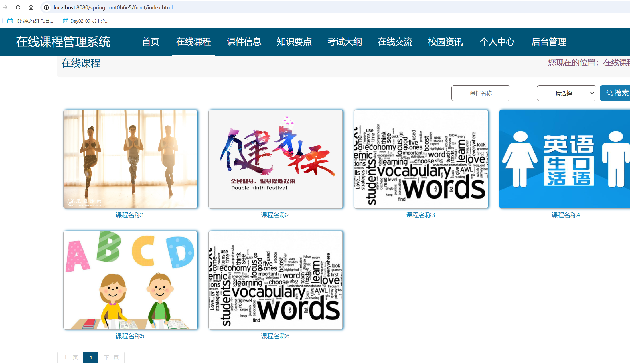Click the browser forward navigation arrow
This screenshot has height=364, width=630.
point(5,7)
